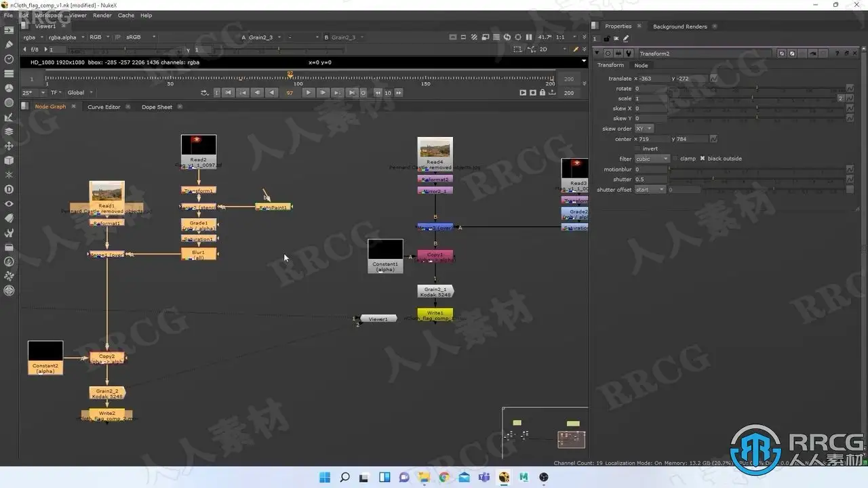Open the sRGB viewer process dropdown
Image resolution: width=868 pixels, height=488 pixels.
[141, 37]
